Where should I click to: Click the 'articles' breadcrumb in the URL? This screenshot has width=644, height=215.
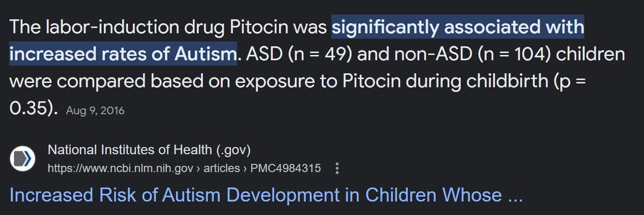coord(221,168)
